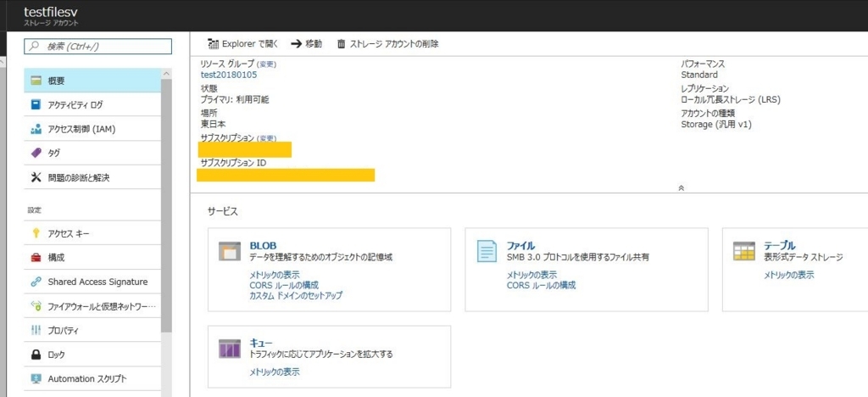Open Shared Access Signature settings
The width and height of the screenshot is (868, 397).
(x=92, y=282)
